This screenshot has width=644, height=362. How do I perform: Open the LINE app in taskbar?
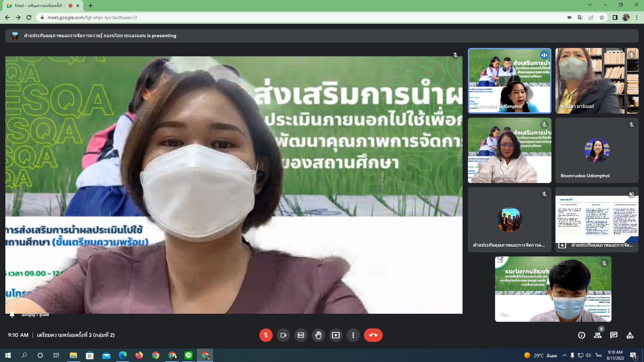click(189, 355)
